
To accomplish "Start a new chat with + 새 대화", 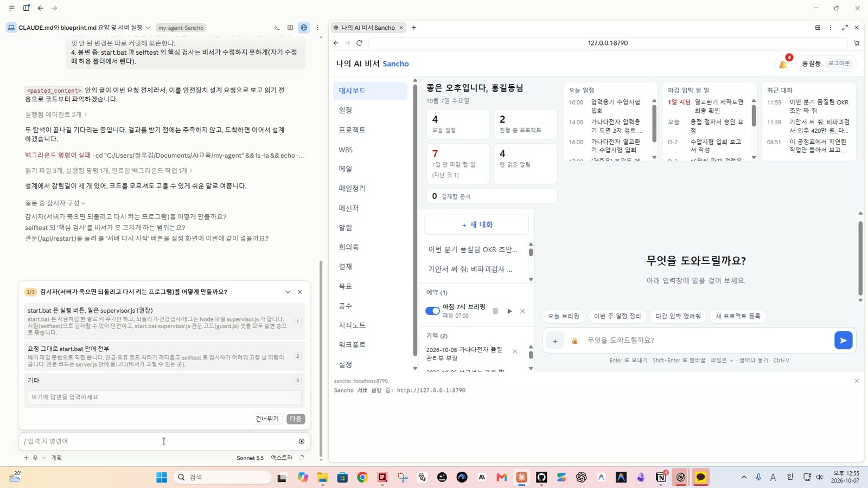I will 477,225.
